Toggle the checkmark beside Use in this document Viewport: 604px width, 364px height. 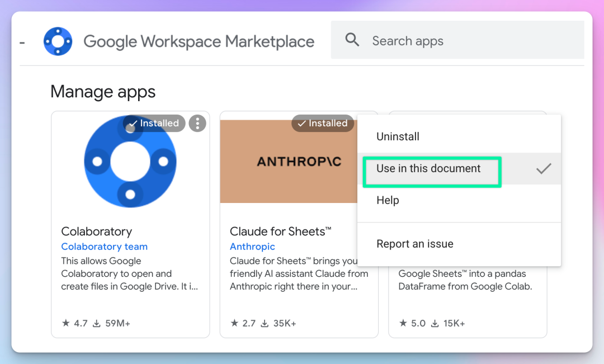click(x=544, y=169)
